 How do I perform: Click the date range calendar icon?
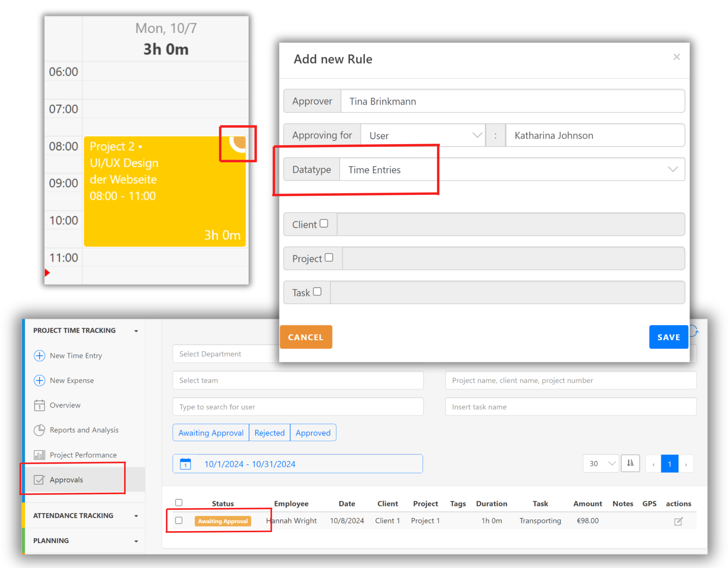[185, 464]
